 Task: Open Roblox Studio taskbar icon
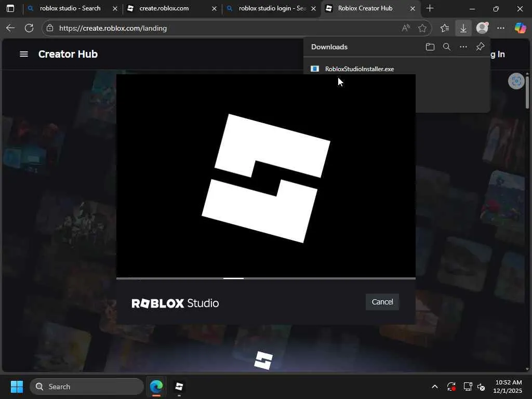coord(179,387)
